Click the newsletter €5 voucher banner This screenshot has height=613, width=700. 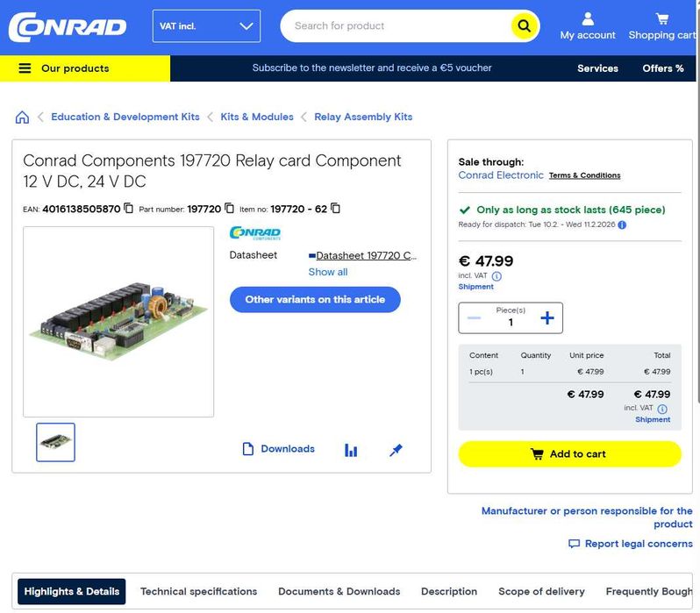(x=371, y=68)
